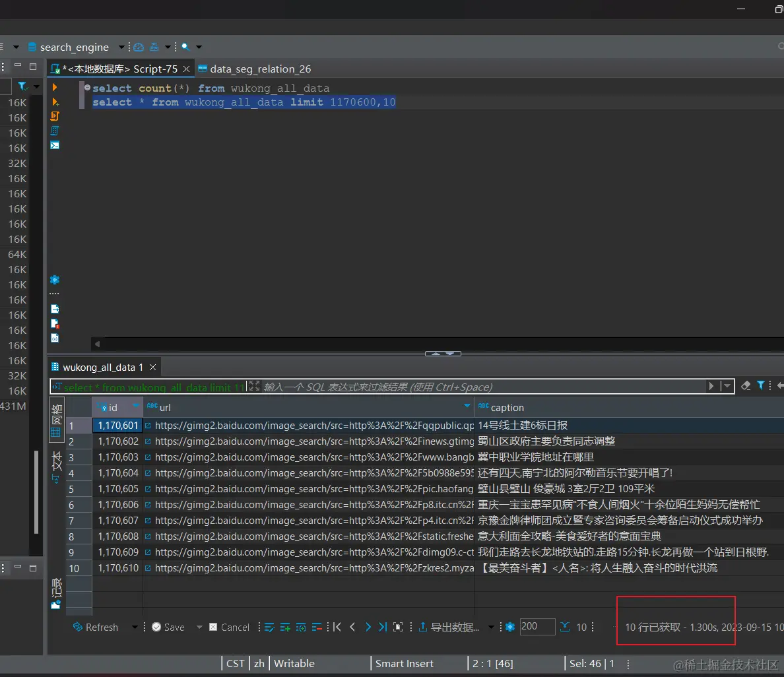Open the id column sort dropdown
Screen dimensions: 784x677
coord(135,405)
